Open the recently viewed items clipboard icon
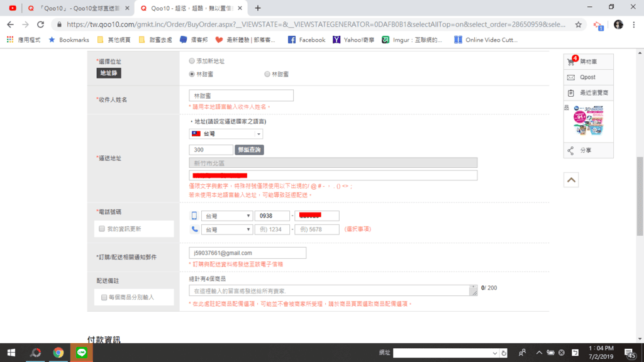The image size is (644, 362). pyautogui.click(x=571, y=93)
